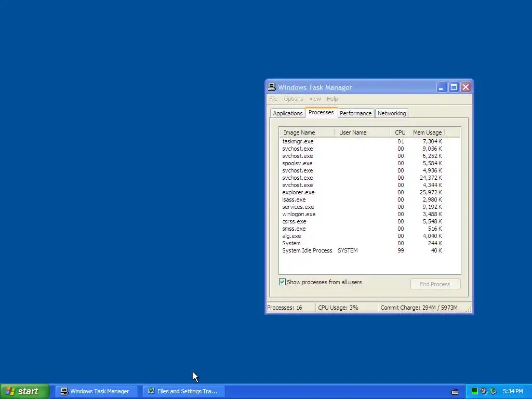Select svchost.exe using 4,936 K memory
The height and width of the screenshot is (399, 532).
click(362, 170)
